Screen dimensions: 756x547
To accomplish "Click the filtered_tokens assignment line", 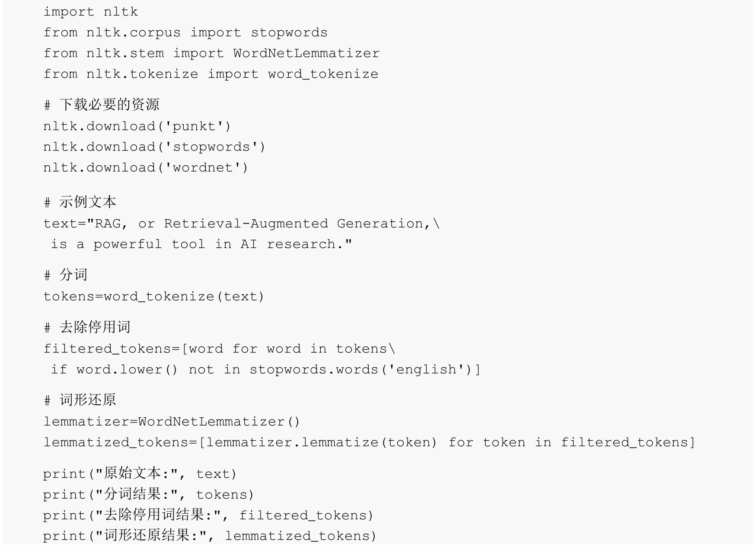I will pyautogui.click(x=219, y=349).
